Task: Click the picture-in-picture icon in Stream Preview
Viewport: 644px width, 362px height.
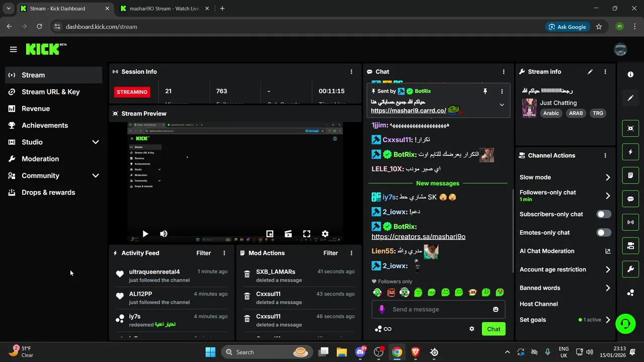Action: click(x=270, y=234)
